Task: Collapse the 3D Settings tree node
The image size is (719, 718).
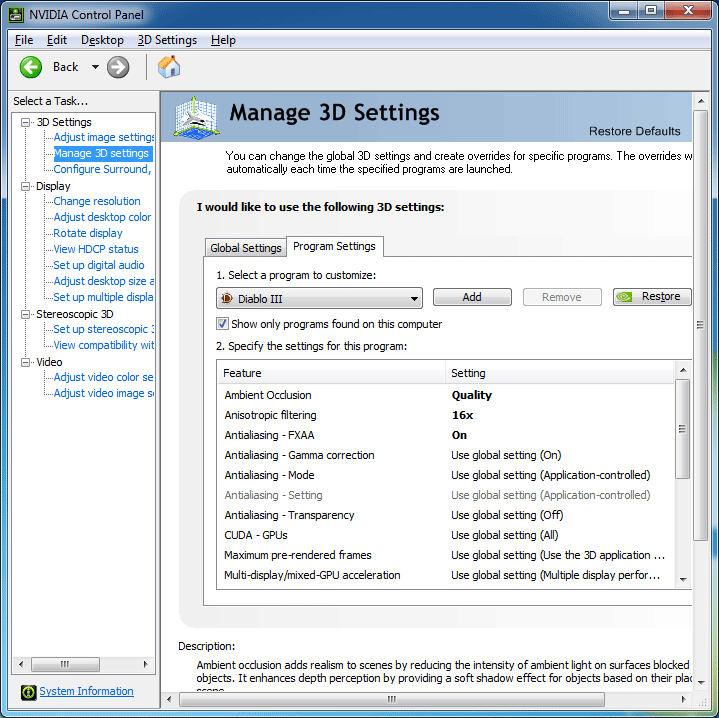Action: [x=26, y=122]
